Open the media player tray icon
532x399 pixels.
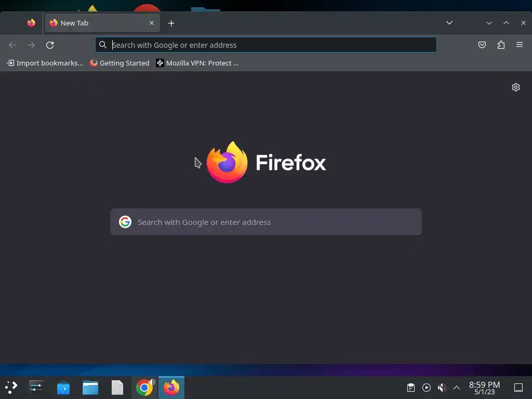[427, 388]
